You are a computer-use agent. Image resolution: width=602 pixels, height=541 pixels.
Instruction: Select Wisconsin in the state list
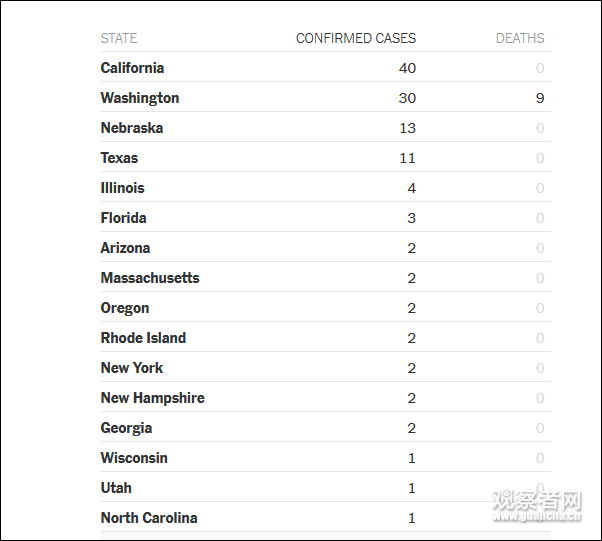pos(134,458)
